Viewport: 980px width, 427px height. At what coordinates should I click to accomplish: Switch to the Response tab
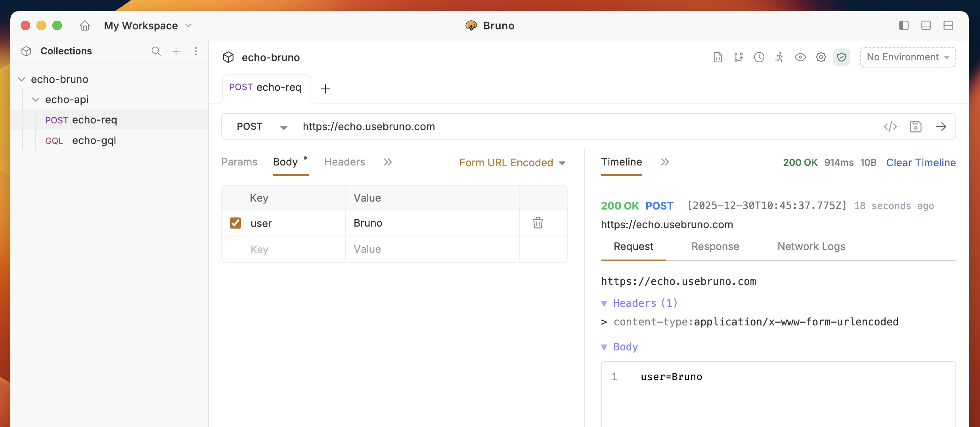[715, 246]
